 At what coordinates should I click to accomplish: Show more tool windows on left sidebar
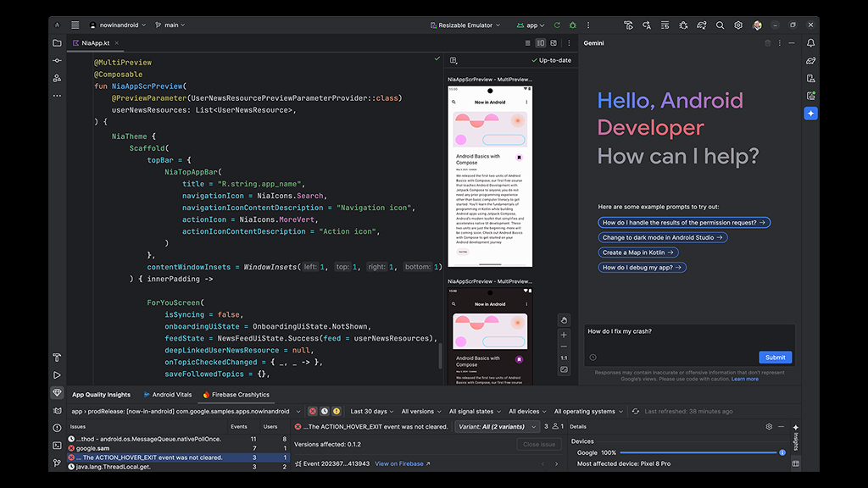(57, 96)
